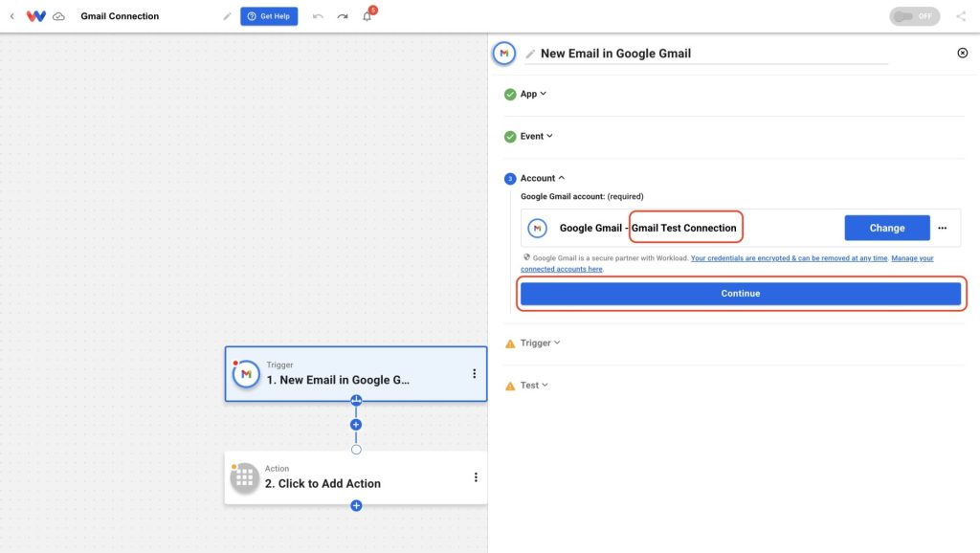The width and height of the screenshot is (980, 553).
Task: Click the Change account button
Action: tap(887, 228)
